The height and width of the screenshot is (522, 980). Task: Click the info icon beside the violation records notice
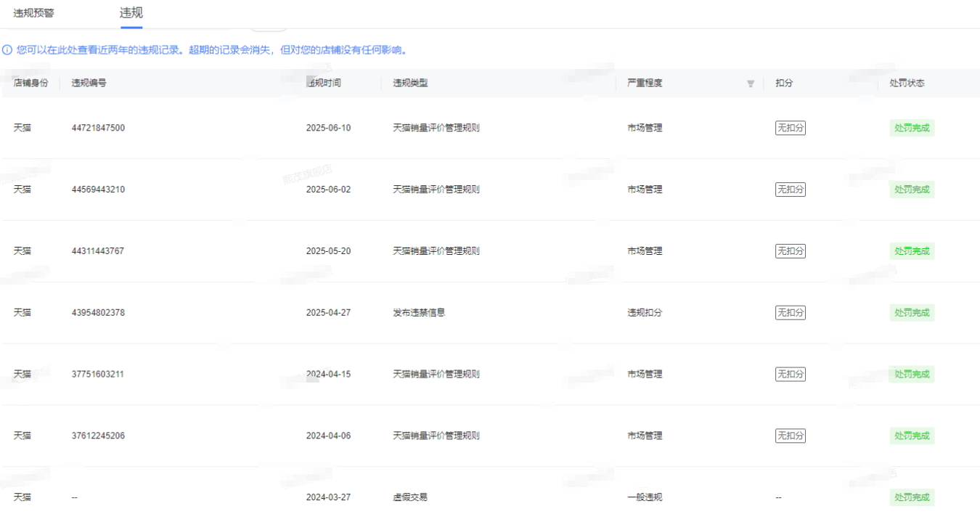pyautogui.click(x=7, y=50)
